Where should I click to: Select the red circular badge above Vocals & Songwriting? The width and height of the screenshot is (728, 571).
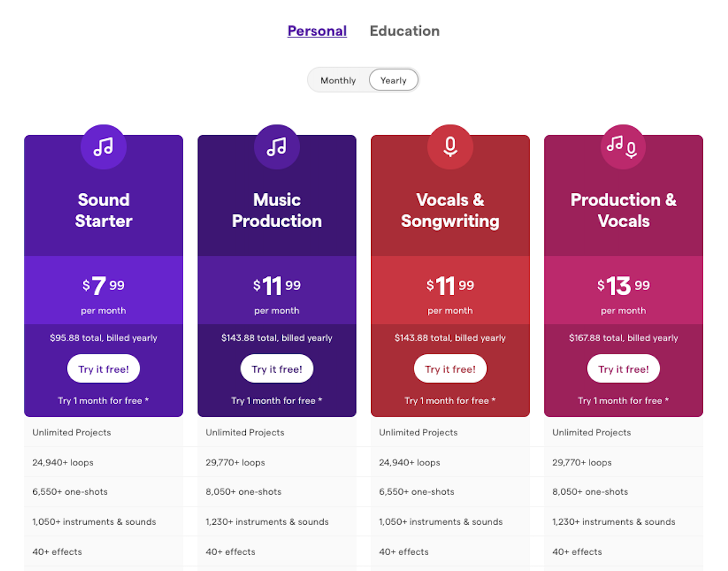tap(450, 146)
